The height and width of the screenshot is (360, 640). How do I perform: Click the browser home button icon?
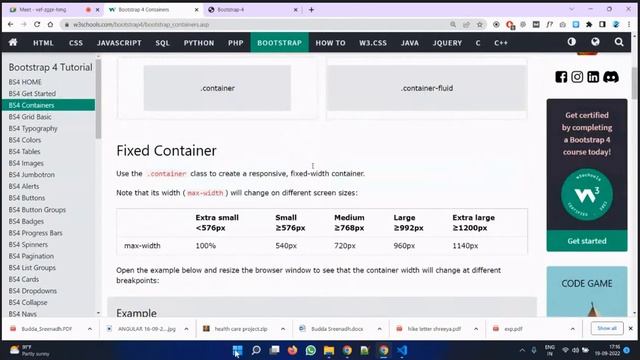(x=50, y=24)
